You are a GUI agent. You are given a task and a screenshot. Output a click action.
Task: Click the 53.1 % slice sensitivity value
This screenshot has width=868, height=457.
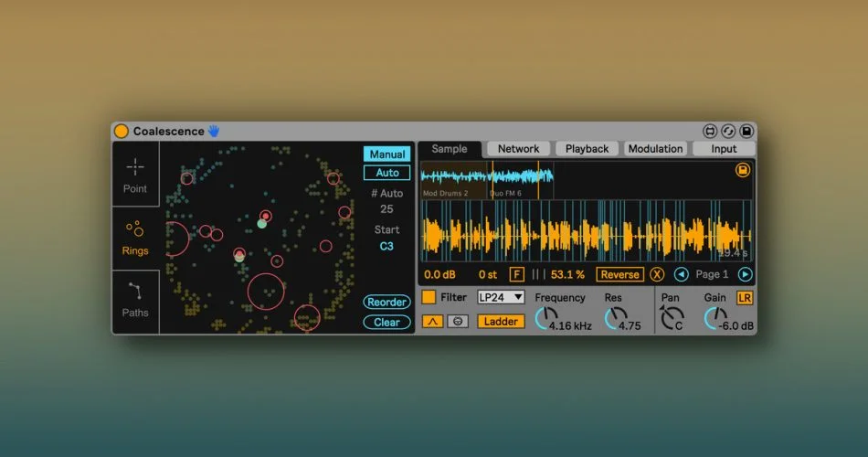coord(567,274)
